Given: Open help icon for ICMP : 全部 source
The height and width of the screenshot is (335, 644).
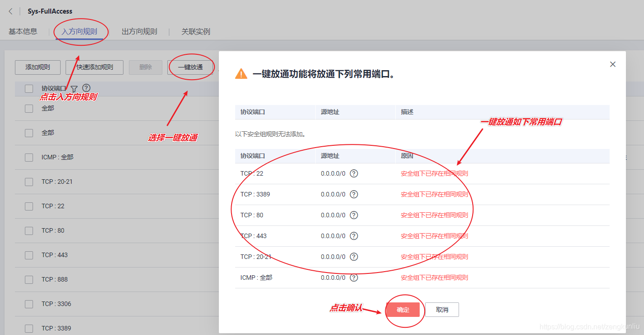Looking at the screenshot, I should click(354, 278).
